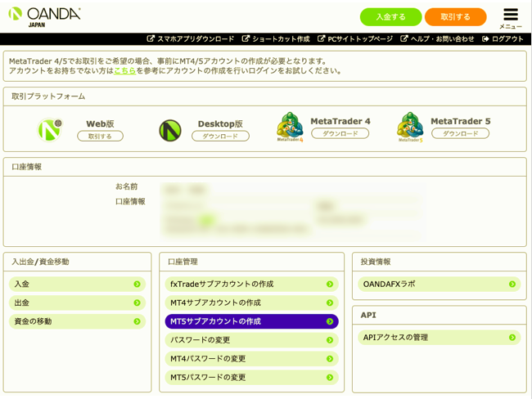This screenshot has width=532, height=399.
Task: Open MT5パスワードの変更 item
Action: click(252, 377)
